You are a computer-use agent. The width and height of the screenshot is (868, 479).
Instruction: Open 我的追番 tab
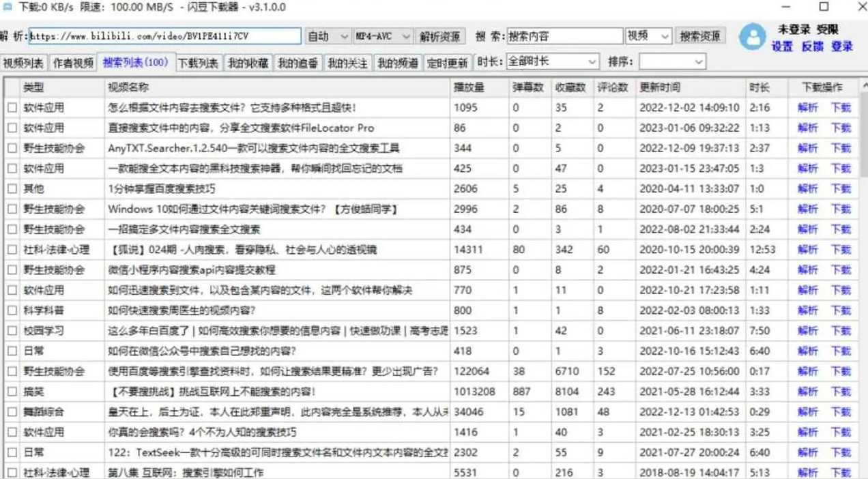pos(298,63)
